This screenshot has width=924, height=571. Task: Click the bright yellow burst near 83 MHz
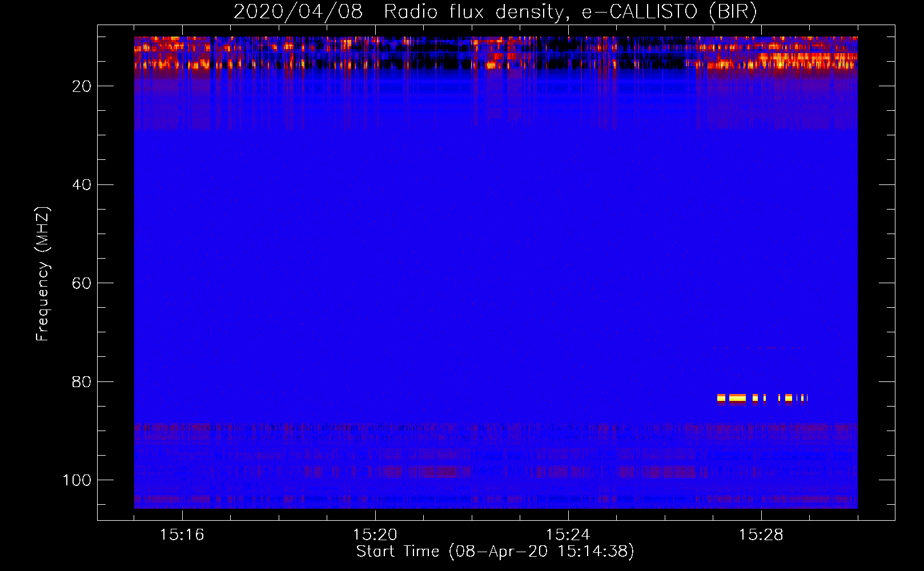tap(762, 399)
